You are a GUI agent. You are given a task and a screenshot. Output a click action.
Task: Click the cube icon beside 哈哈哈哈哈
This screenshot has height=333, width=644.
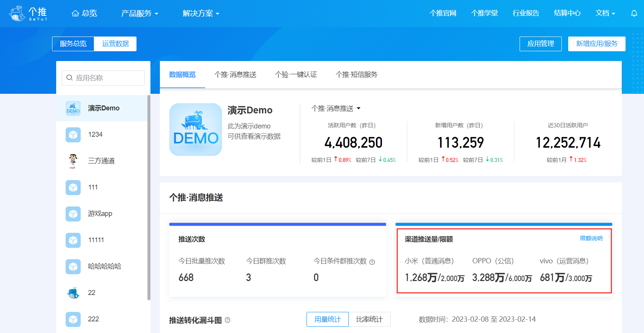[x=73, y=266]
